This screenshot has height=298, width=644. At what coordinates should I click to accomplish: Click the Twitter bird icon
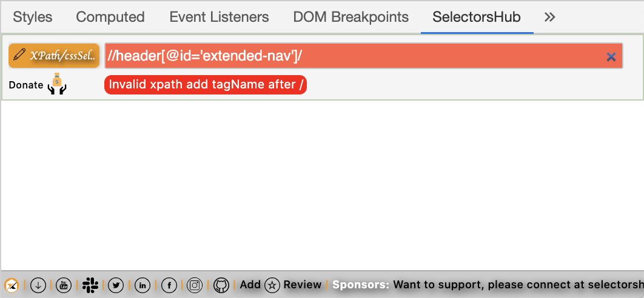click(x=116, y=285)
